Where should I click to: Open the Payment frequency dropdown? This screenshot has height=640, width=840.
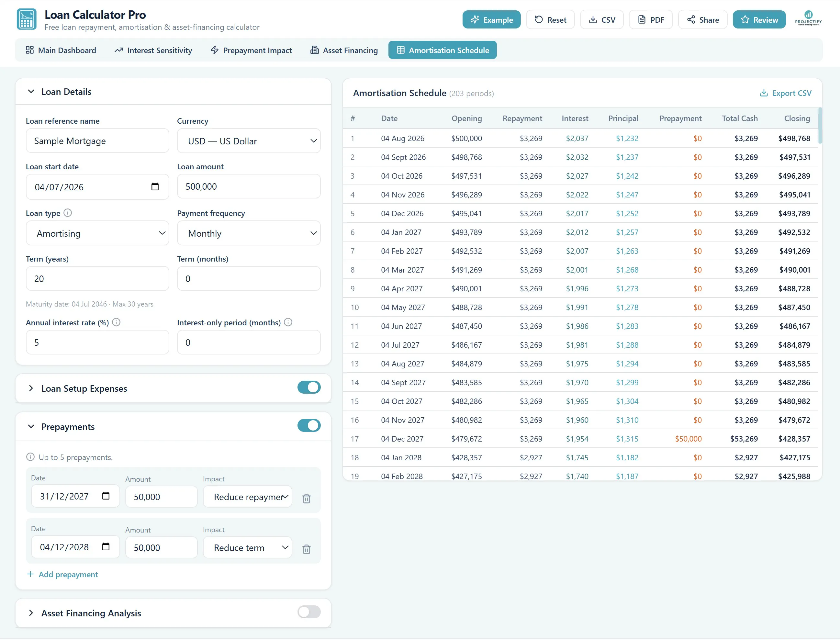[x=249, y=233]
